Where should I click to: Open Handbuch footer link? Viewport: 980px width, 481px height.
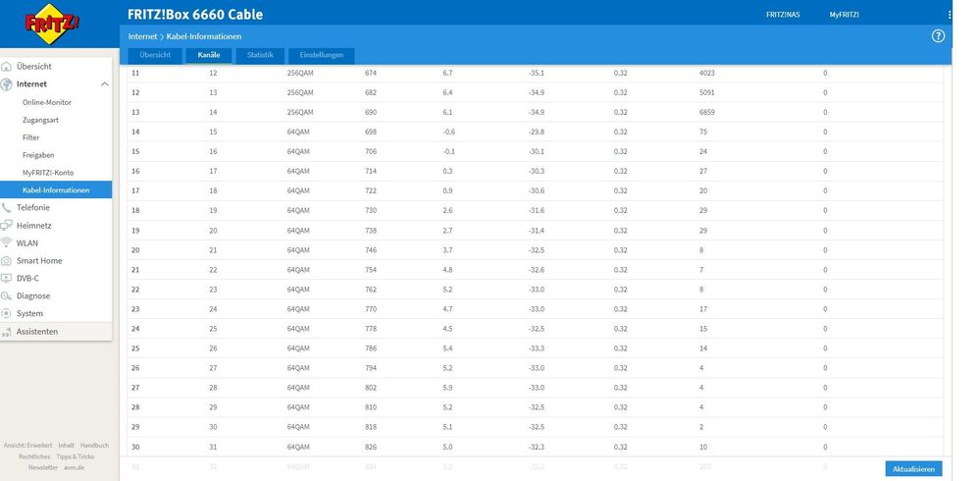click(94, 446)
